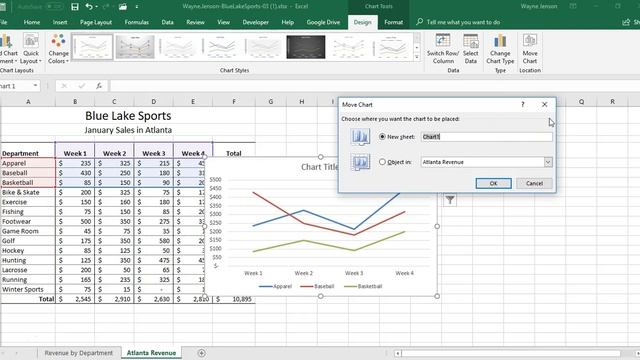640x360 pixels.
Task: Choose the first chart style thumbnail
Action: 92,47
